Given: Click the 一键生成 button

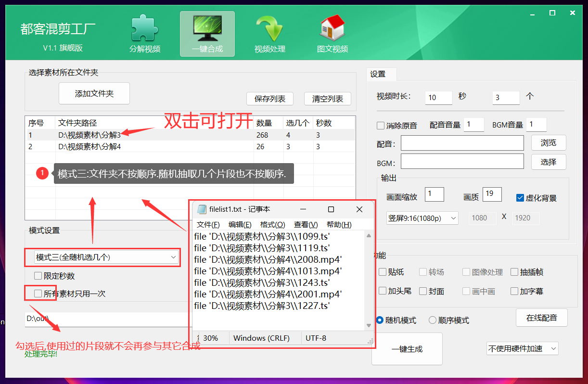Looking at the screenshot, I should tap(407, 349).
